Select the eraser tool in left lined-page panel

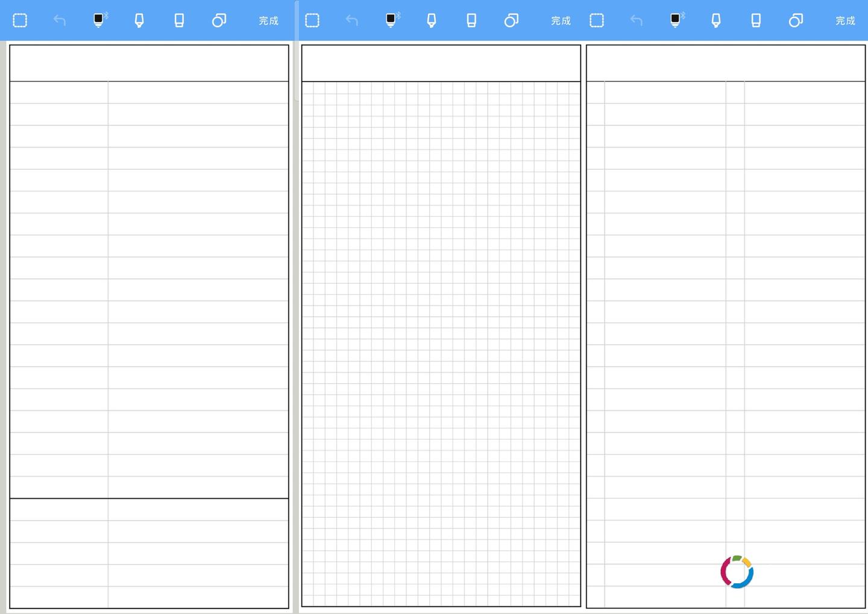179,20
